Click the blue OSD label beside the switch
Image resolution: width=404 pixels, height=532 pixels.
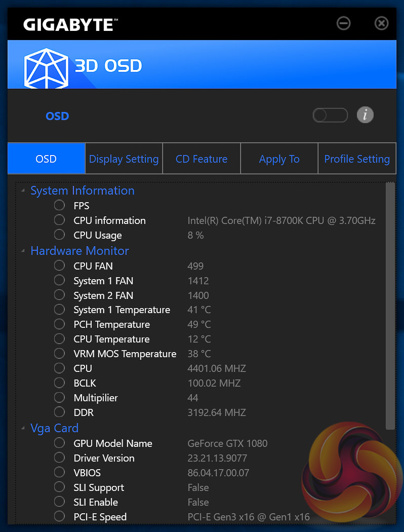click(57, 116)
